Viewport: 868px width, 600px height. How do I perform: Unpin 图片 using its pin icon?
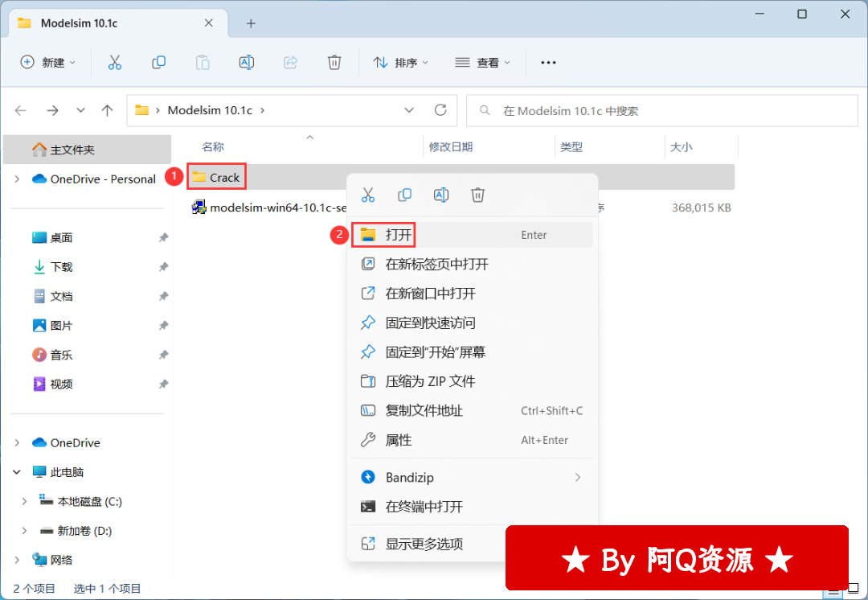[x=163, y=326]
